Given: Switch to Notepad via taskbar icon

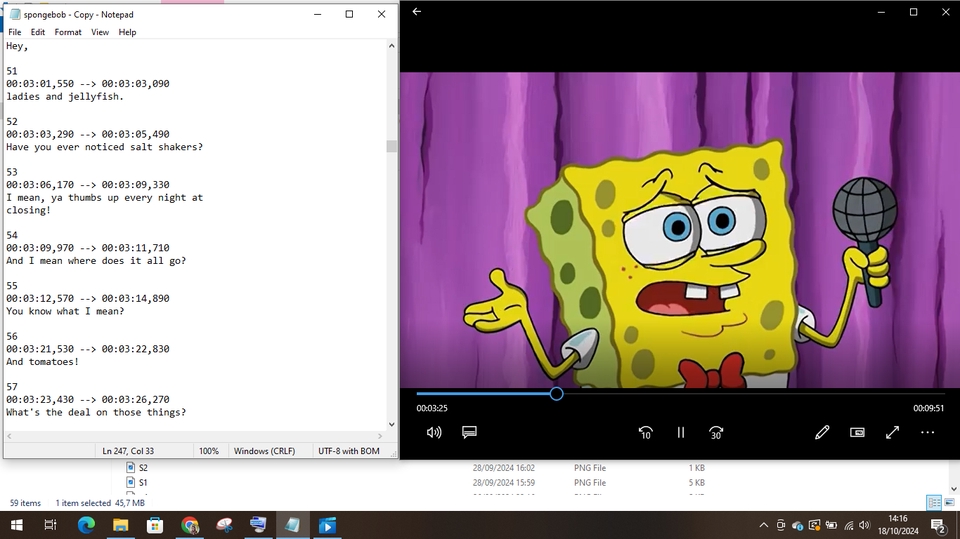Looking at the screenshot, I should point(293,525).
